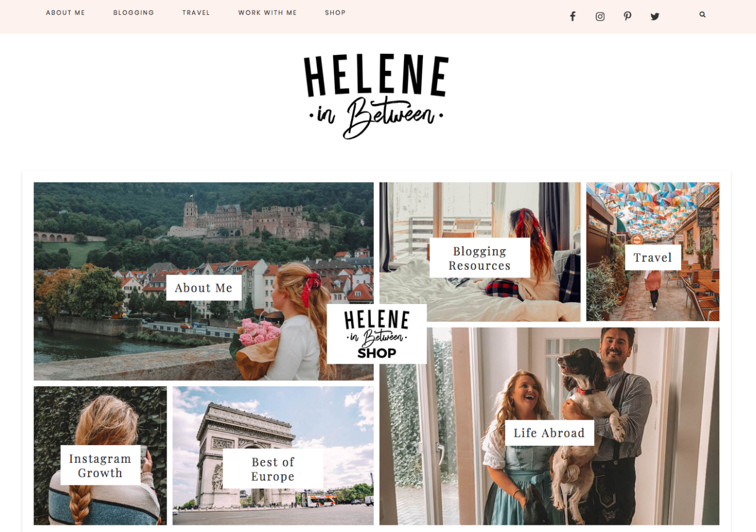The width and height of the screenshot is (756, 532).
Task: Click the Travel label on umbrella photo
Action: click(x=653, y=257)
